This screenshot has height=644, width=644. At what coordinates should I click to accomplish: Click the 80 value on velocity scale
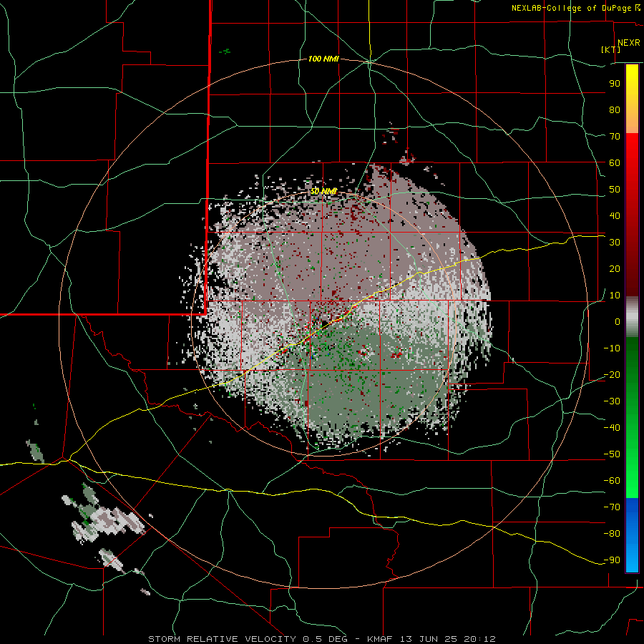(615, 109)
